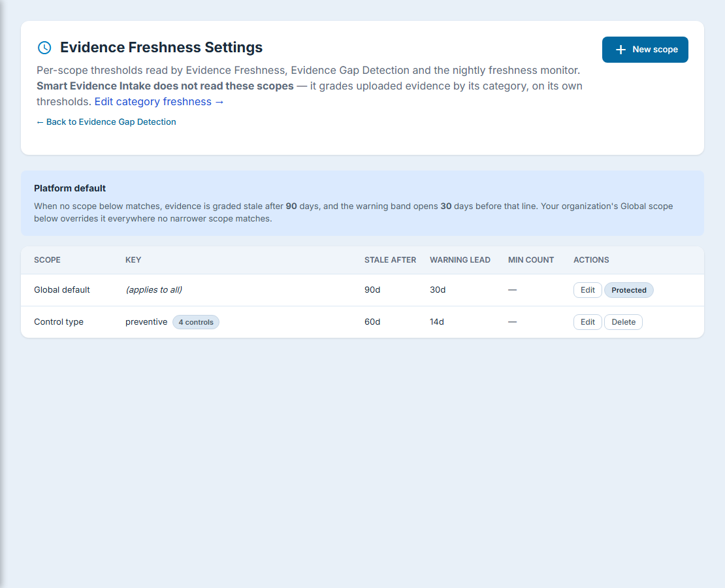Viewport: 725px width, 588px height.
Task: Create a New scope
Action: (x=645, y=50)
